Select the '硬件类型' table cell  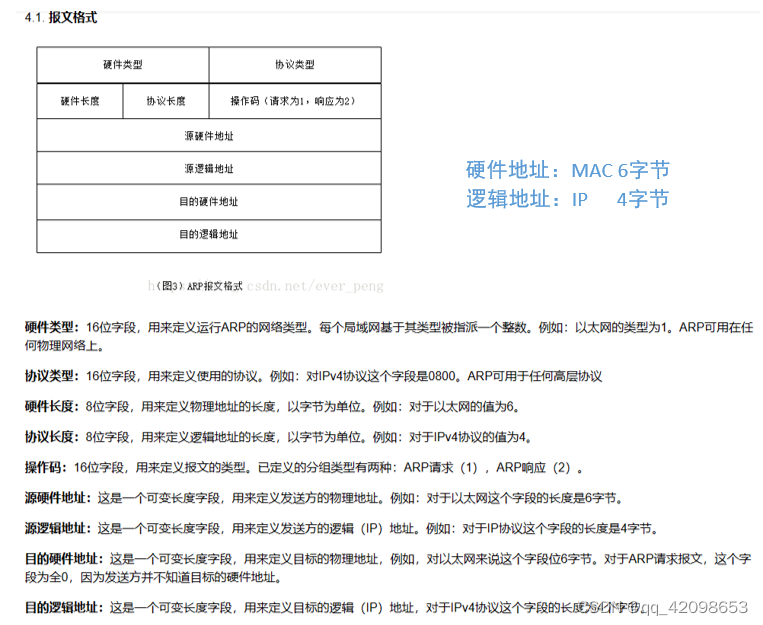(x=123, y=65)
